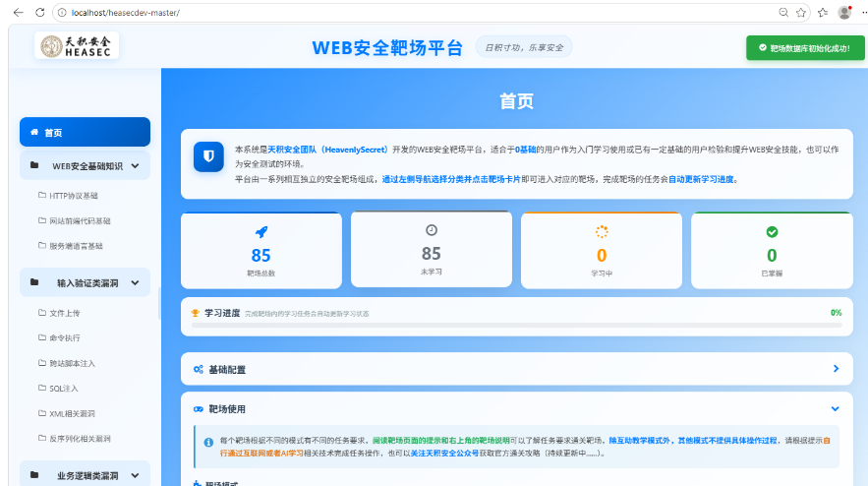Dismiss the 靶场数据库初始化成功 notification

tap(805, 48)
